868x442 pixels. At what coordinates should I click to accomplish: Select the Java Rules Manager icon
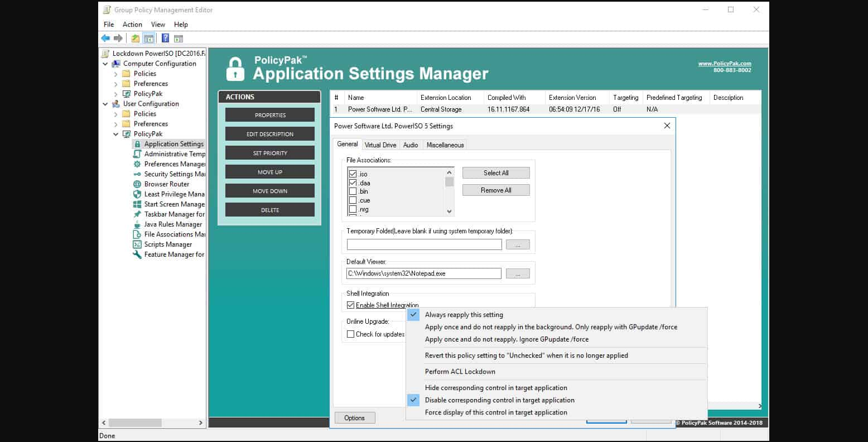tap(137, 224)
